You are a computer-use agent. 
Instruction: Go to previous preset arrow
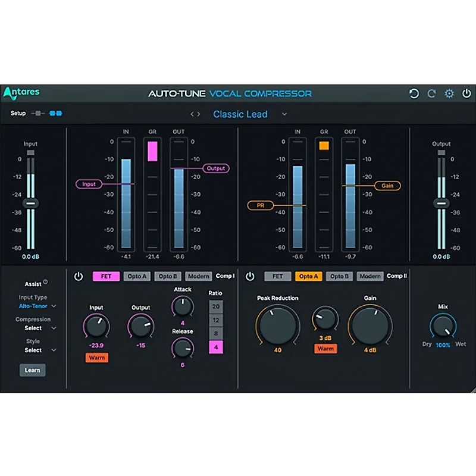click(192, 114)
